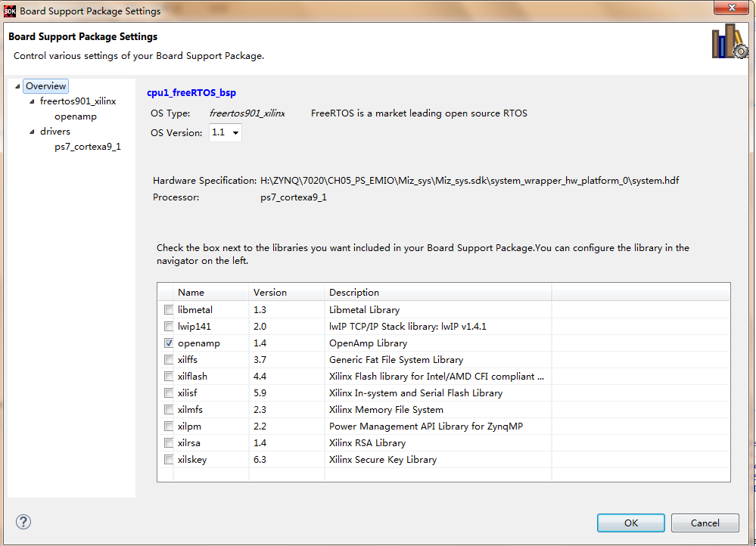Click version 2.2 in xilpm row
756x546 pixels.
coord(260,426)
